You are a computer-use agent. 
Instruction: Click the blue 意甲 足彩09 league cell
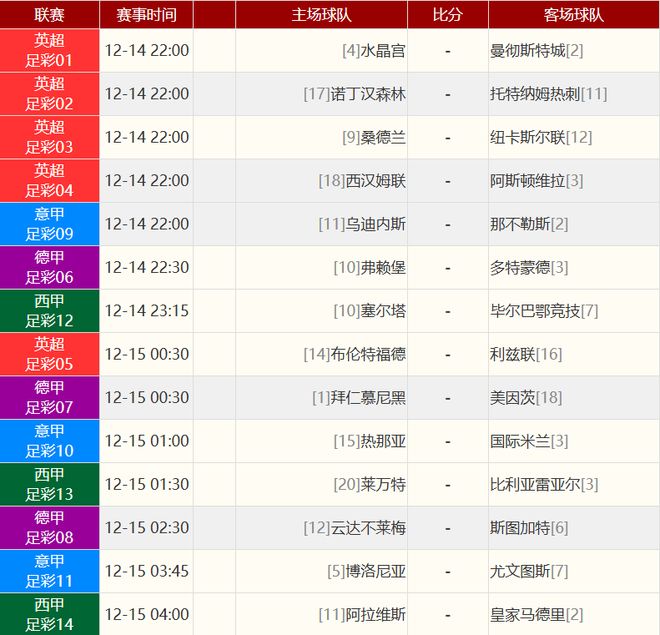(x=49, y=224)
